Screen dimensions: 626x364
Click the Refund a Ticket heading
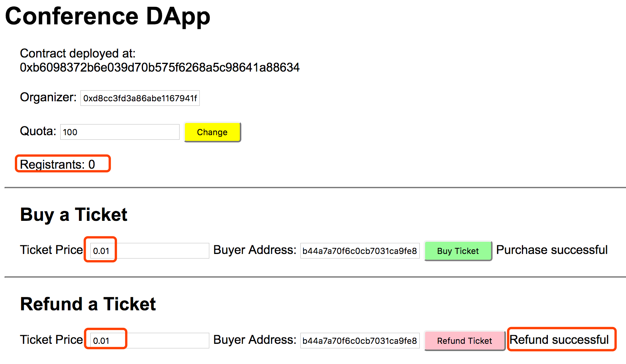point(88,304)
